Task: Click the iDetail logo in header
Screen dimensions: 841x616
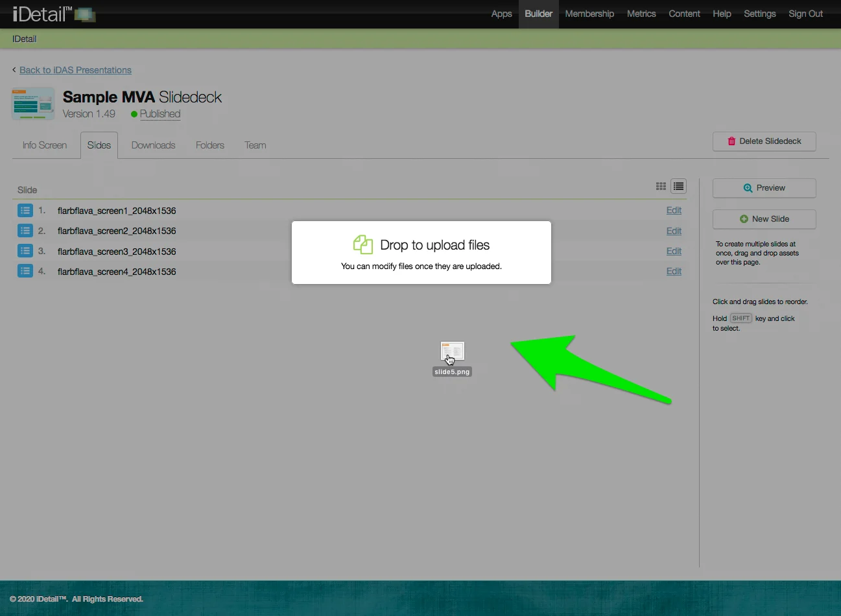Action: pyautogui.click(x=54, y=14)
